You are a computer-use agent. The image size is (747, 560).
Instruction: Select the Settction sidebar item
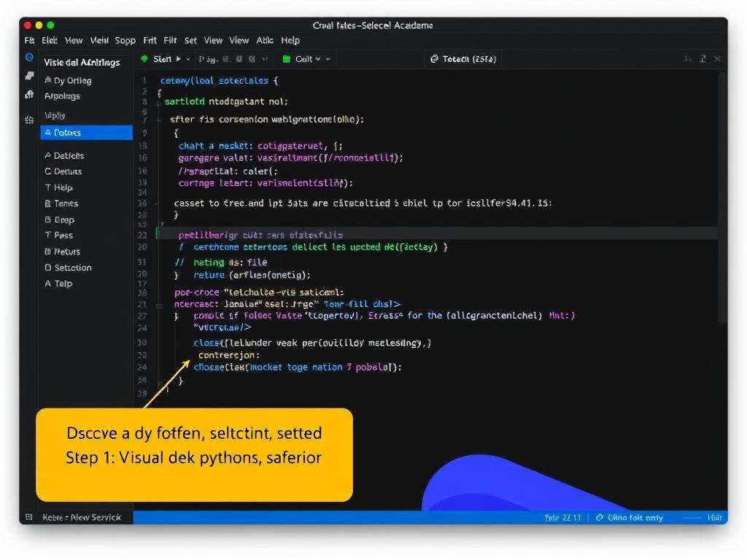(73, 268)
